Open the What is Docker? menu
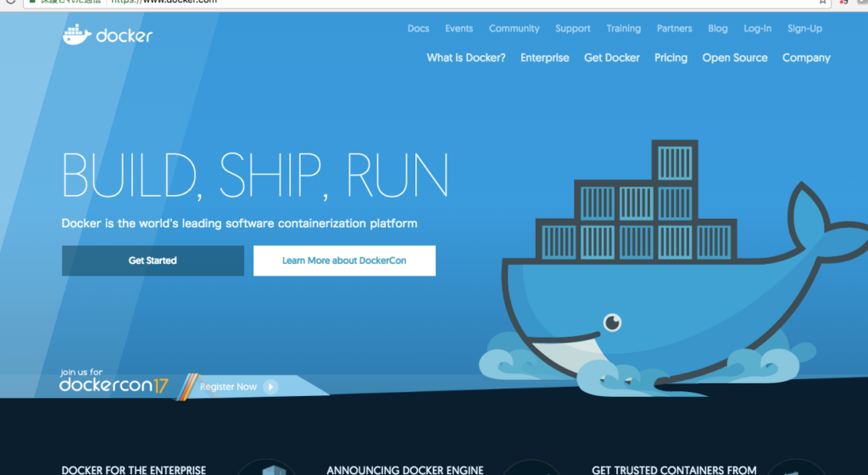Viewport: 868px width, 475px height. tap(465, 58)
